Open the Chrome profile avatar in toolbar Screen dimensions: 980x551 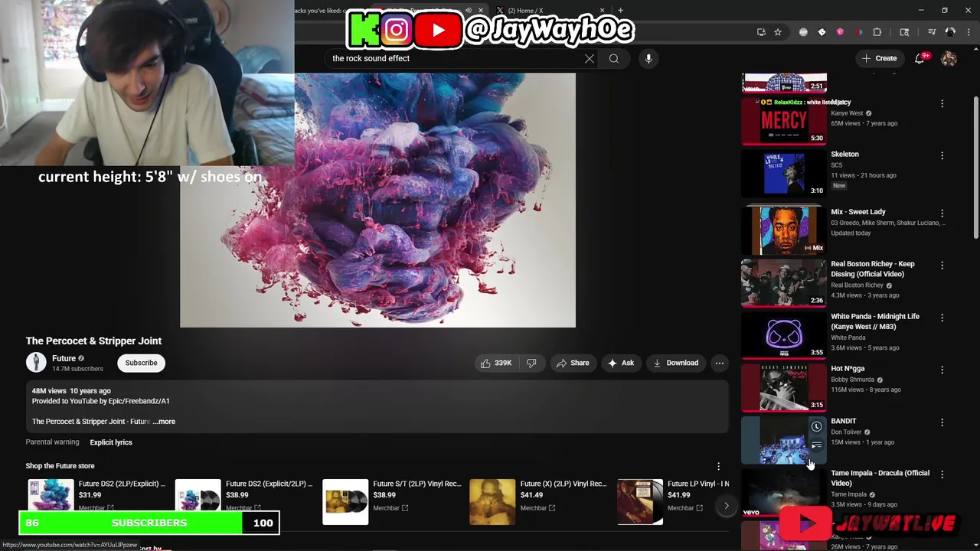click(950, 32)
